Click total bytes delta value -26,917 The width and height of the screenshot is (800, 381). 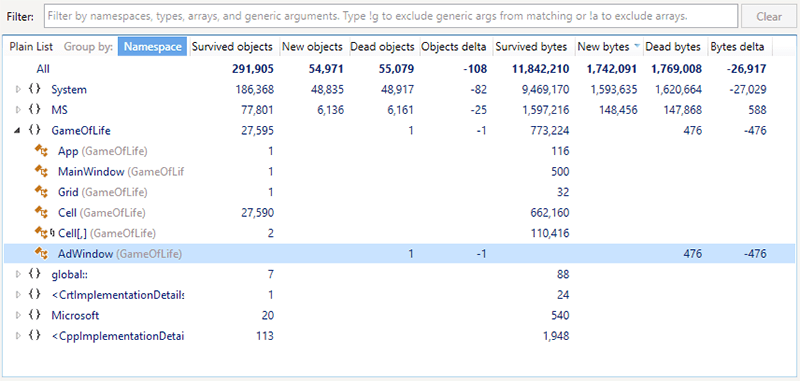pos(745,69)
